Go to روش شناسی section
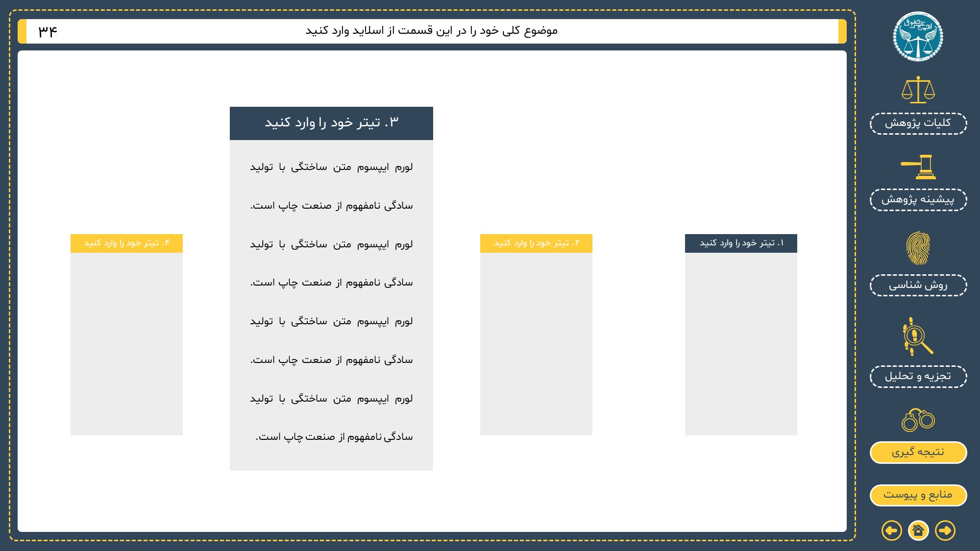 pyautogui.click(x=918, y=286)
